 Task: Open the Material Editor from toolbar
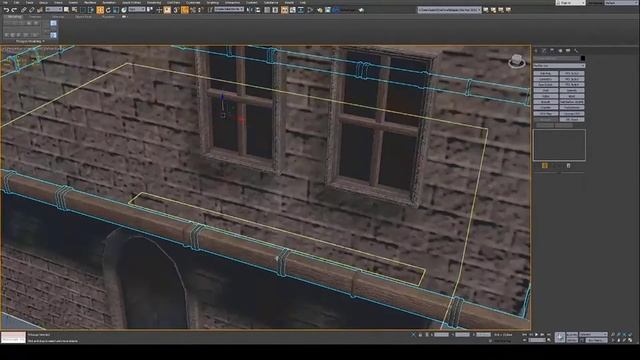click(x=310, y=10)
